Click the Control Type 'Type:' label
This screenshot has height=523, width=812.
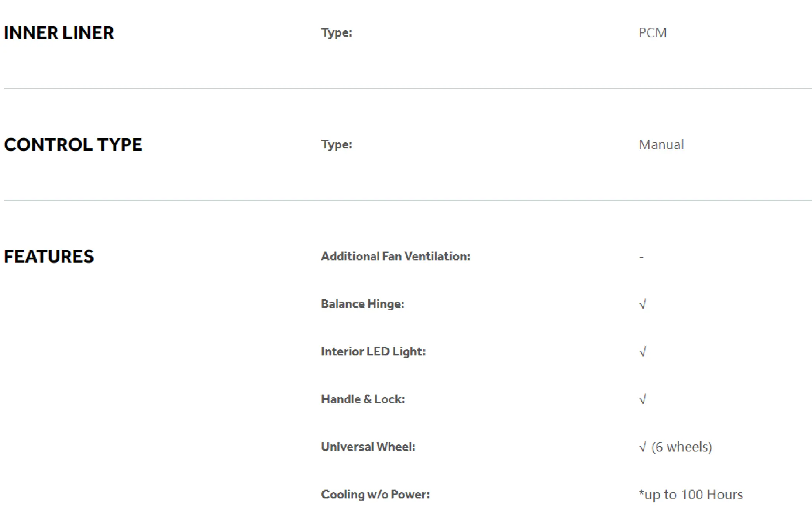click(337, 145)
